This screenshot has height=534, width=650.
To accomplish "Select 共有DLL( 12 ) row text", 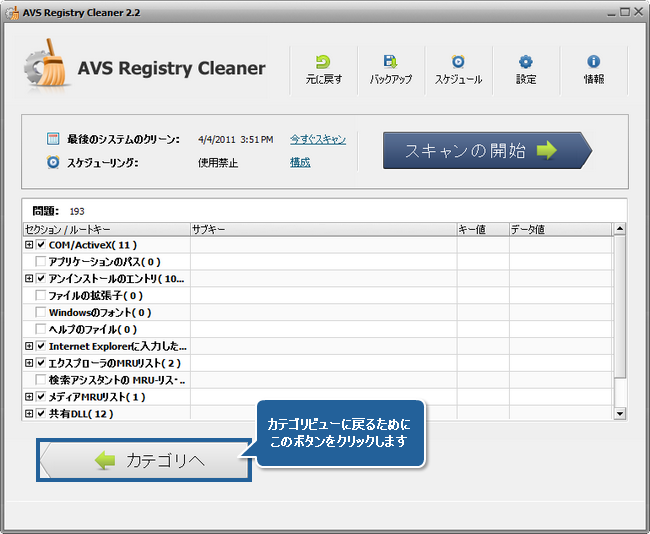I will coord(81,414).
